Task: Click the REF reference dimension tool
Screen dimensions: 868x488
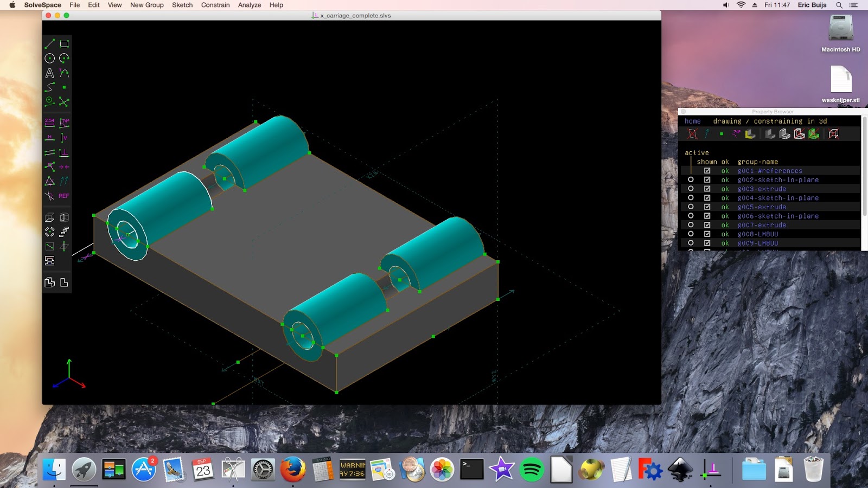Action: [x=63, y=196]
